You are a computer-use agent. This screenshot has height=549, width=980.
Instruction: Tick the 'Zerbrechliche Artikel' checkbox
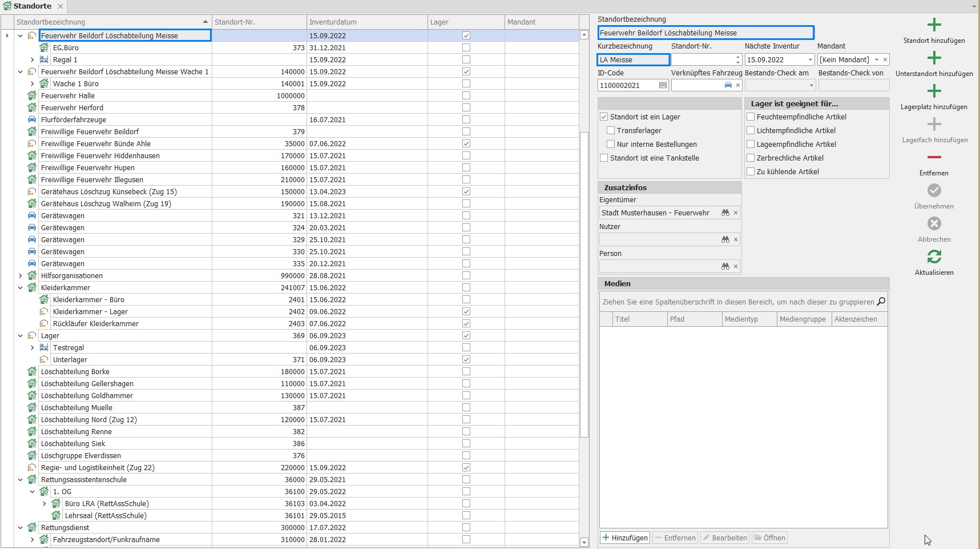coord(751,158)
